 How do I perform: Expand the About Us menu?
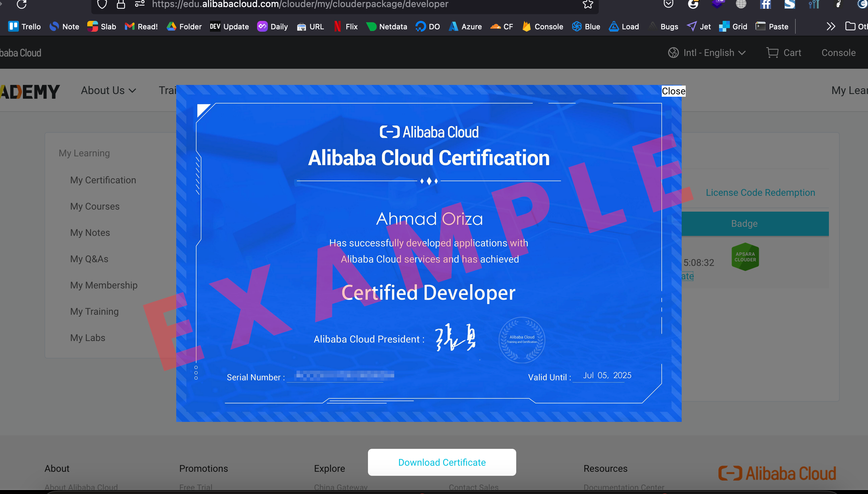[108, 90]
